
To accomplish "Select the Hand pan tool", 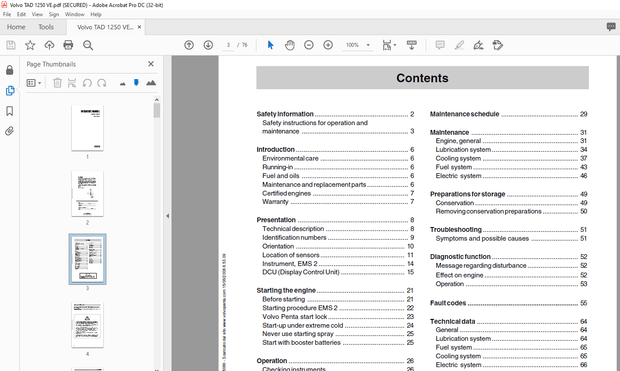I will pyautogui.click(x=290, y=45).
